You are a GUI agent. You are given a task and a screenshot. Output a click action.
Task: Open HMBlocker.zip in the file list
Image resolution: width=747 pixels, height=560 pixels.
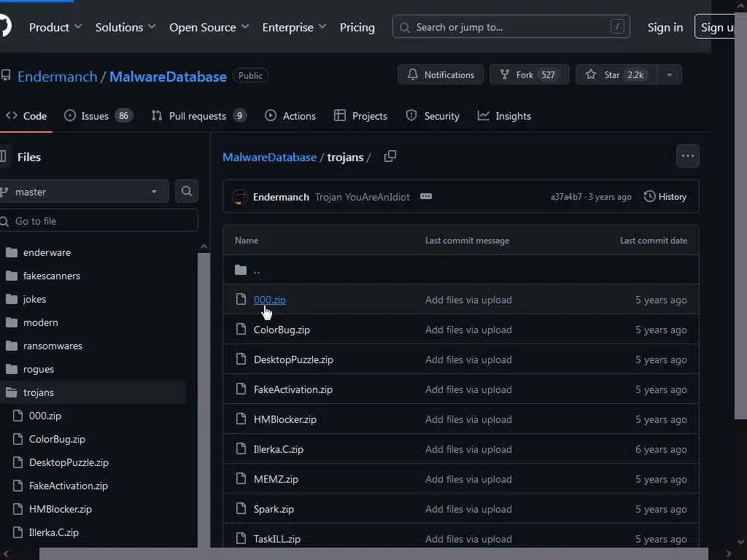[x=285, y=419]
